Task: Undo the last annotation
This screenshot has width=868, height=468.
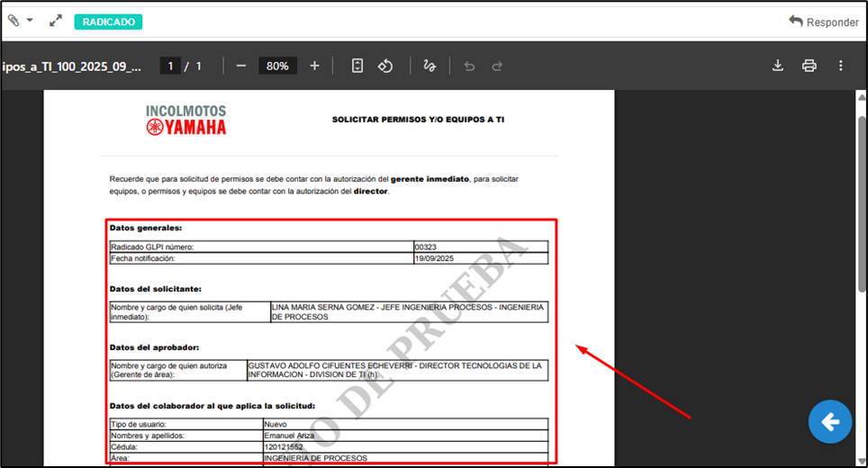Action: [468, 66]
